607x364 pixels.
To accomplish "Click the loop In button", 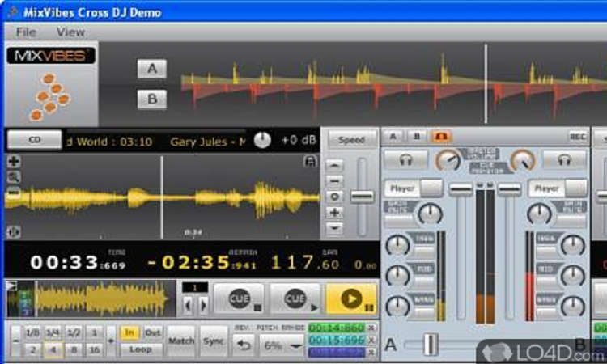I will (129, 332).
